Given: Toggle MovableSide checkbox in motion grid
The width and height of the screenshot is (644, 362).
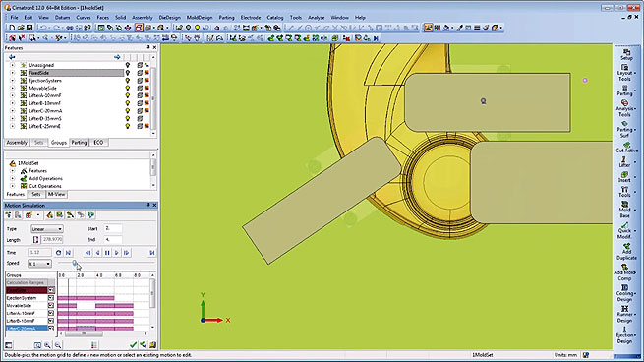Looking at the screenshot, I should coord(51,306).
